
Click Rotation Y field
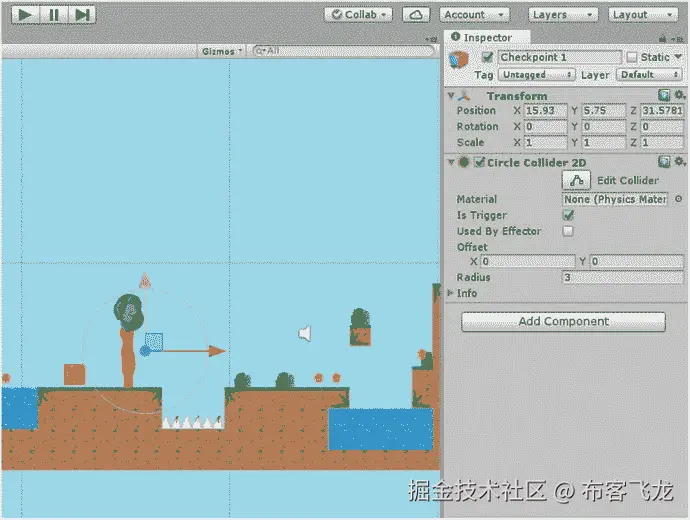pos(604,127)
